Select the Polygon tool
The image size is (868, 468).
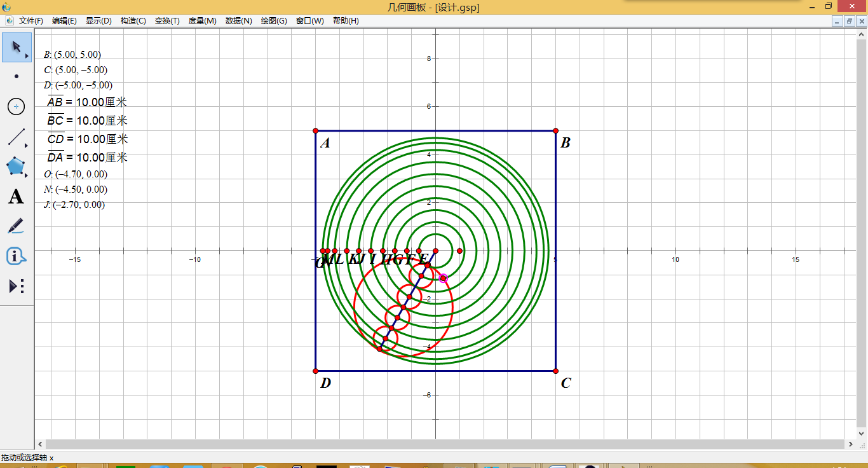click(x=17, y=167)
